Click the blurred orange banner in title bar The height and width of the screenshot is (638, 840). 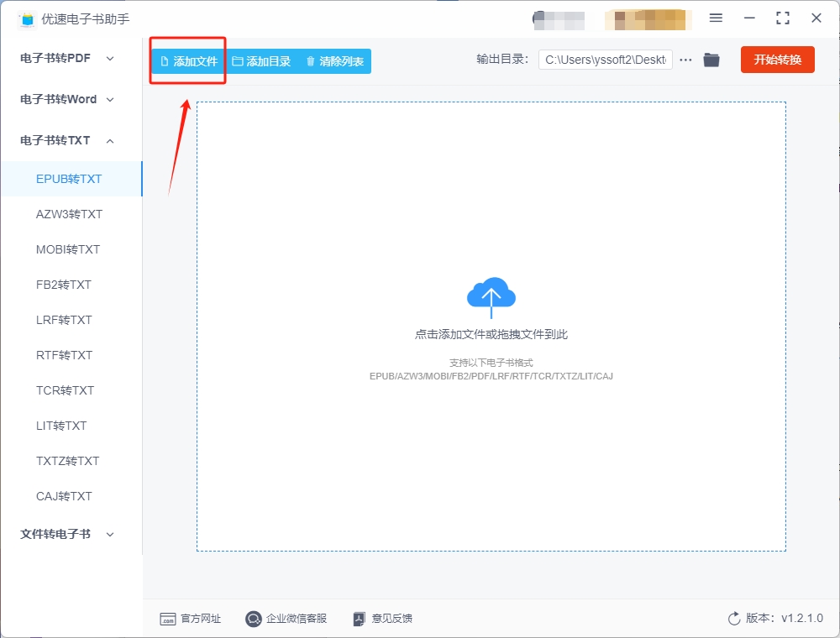pyautogui.click(x=647, y=20)
